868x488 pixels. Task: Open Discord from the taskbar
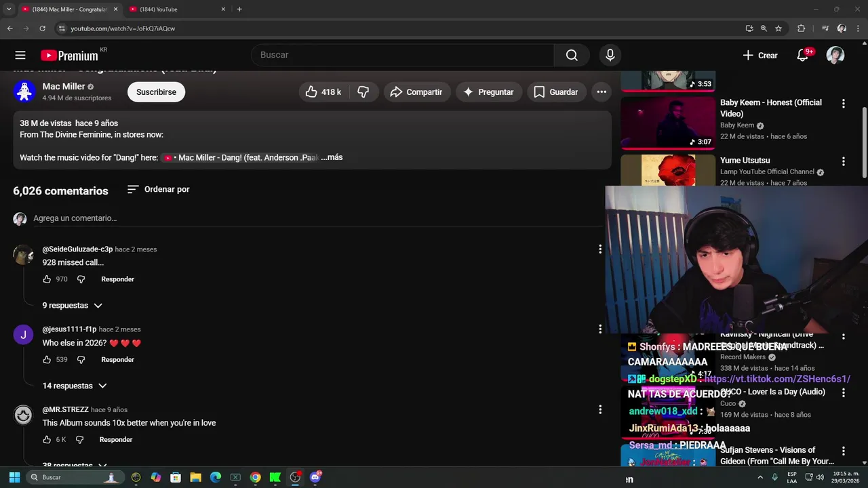315,477
